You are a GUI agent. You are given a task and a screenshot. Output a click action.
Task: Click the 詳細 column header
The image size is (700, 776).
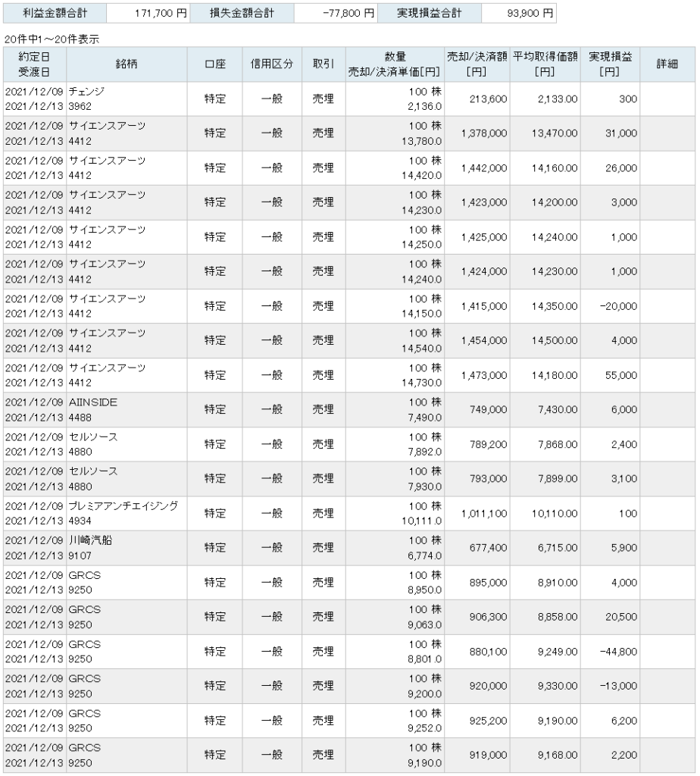667,64
